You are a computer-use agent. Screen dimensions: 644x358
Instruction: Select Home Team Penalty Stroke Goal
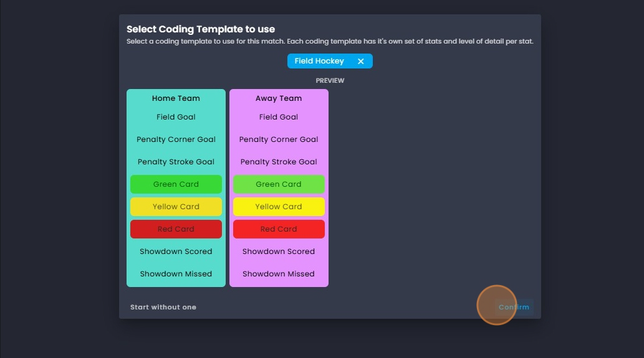tap(176, 162)
